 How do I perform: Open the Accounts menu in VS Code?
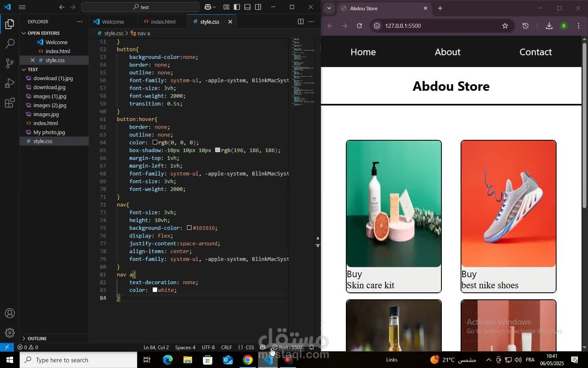(10, 314)
